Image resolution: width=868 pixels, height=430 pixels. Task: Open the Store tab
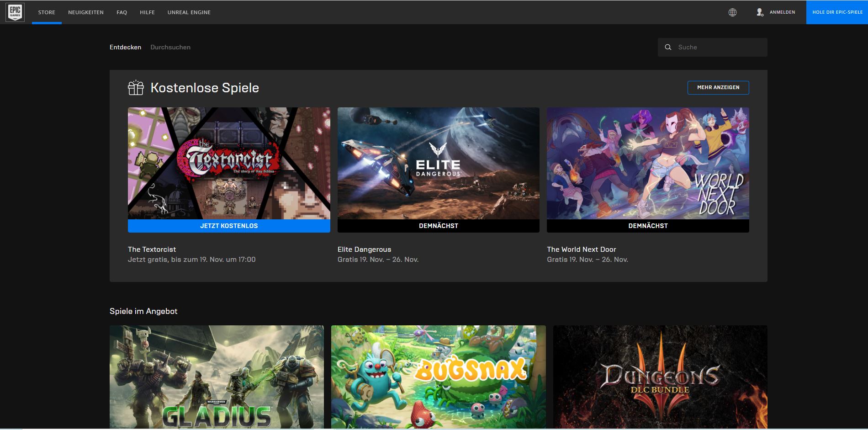pos(47,12)
